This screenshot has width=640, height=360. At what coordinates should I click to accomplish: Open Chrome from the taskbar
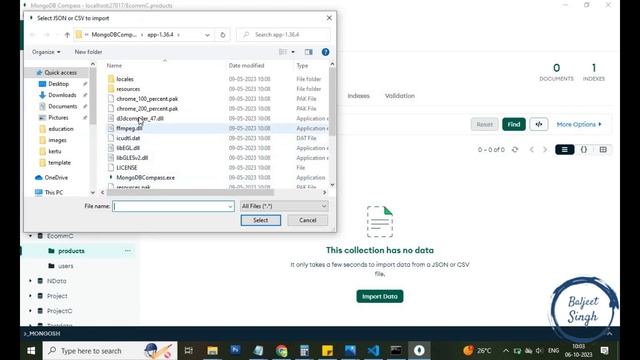point(281,351)
